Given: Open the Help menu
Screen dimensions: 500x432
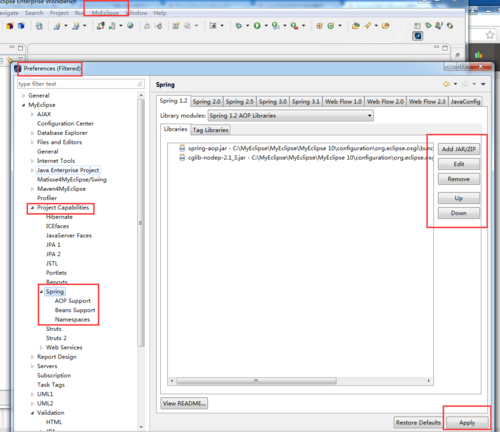Looking at the screenshot, I should 160,13.
